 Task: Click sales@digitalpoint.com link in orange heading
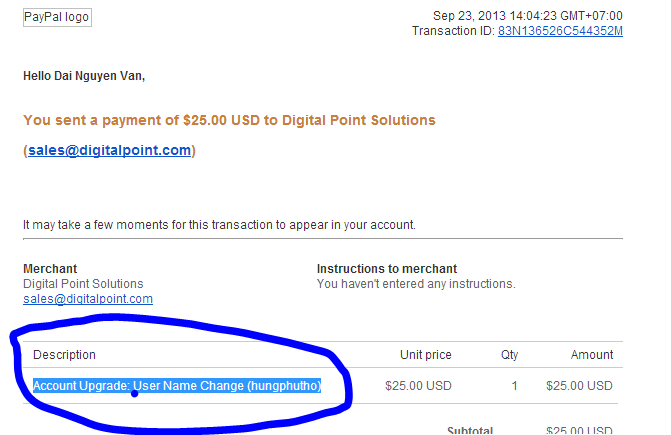(110, 150)
